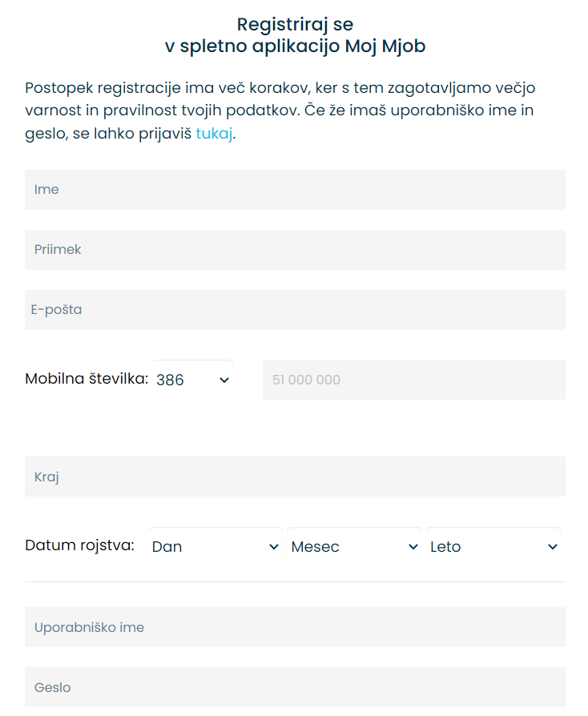The image size is (588, 716).
Task: Click the 51 000 000 phone number field
Action: [413, 379]
